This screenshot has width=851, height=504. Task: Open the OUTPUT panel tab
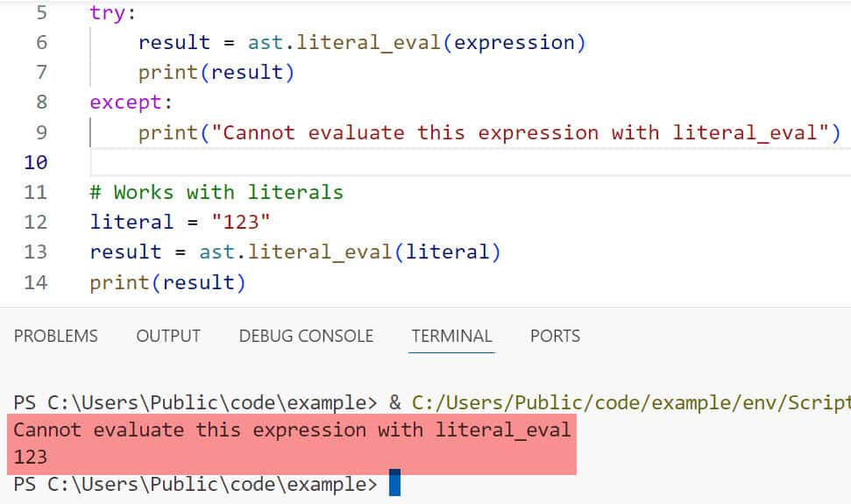[x=168, y=336]
